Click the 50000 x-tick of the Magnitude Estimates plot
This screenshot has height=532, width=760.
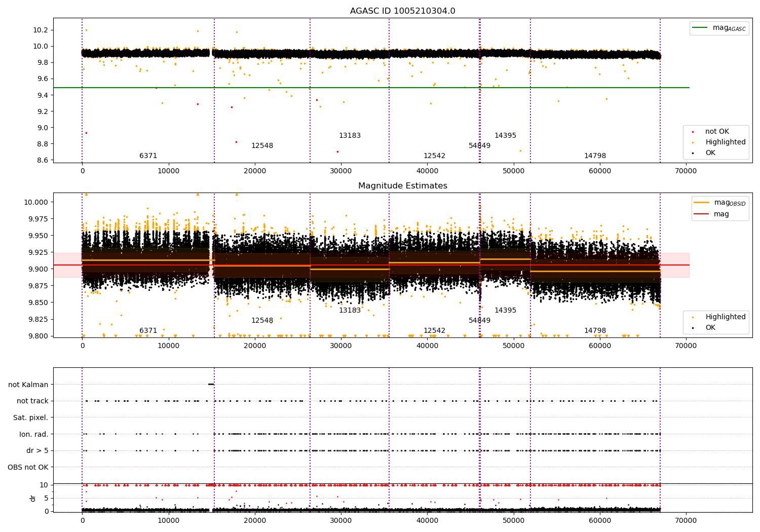point(513,346)
